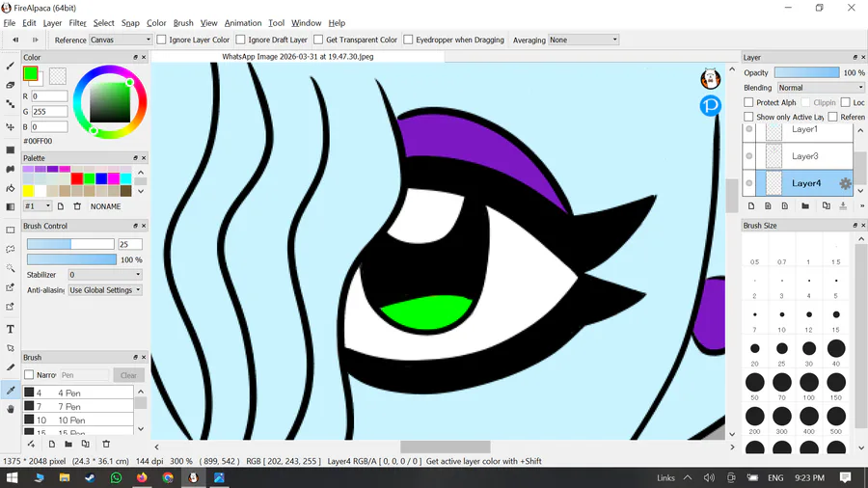The image size is (868, 488).
Task: Enable Get Transparent Color checkbox
Action: pyautogui.click(x=318, y=40)
